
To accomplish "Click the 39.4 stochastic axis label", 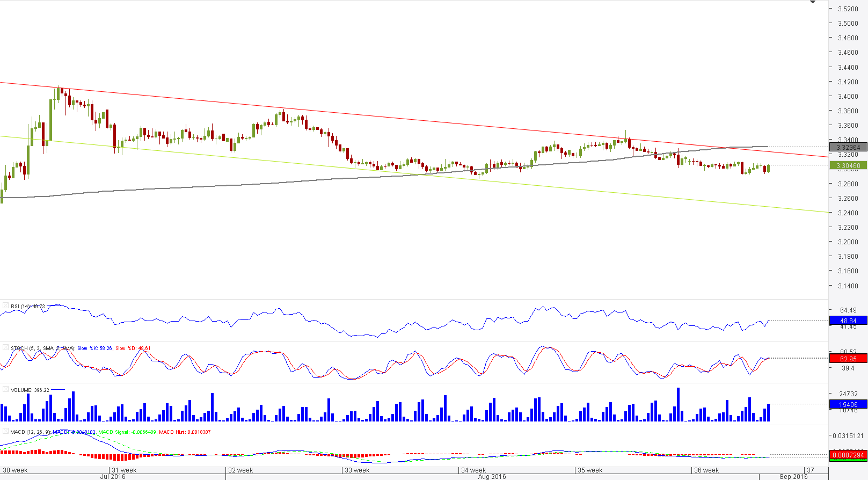I will tap(848, 368).
